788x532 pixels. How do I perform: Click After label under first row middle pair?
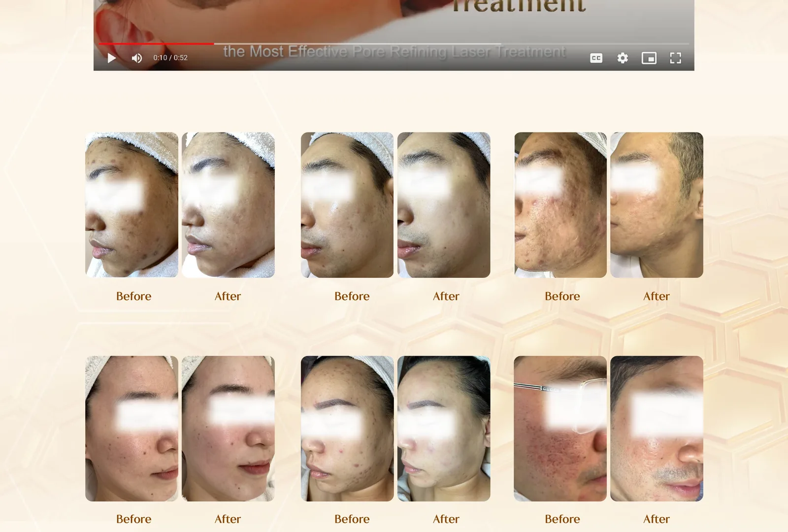[x=446, y=296]
